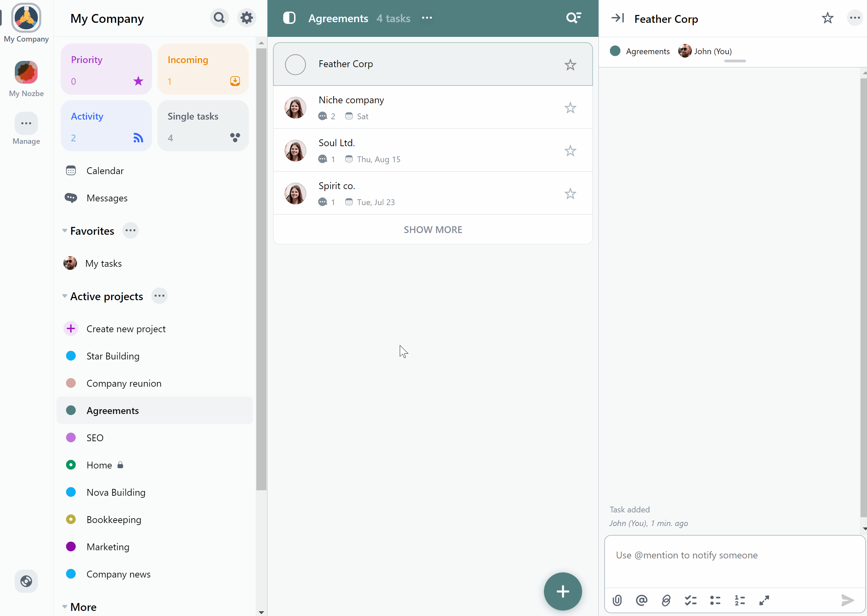Expand the Favorites section
867x616 pixels.
coord(64,231)
